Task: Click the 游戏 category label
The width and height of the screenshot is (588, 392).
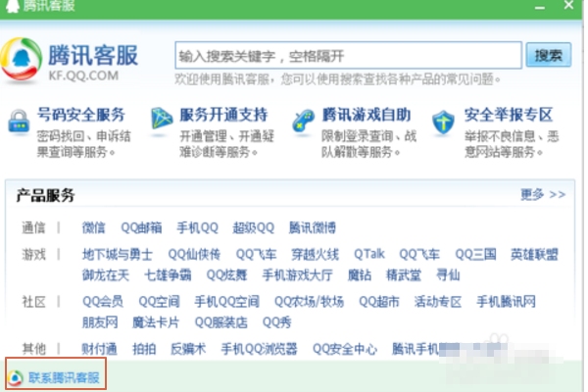Action: tap(33, 255)
